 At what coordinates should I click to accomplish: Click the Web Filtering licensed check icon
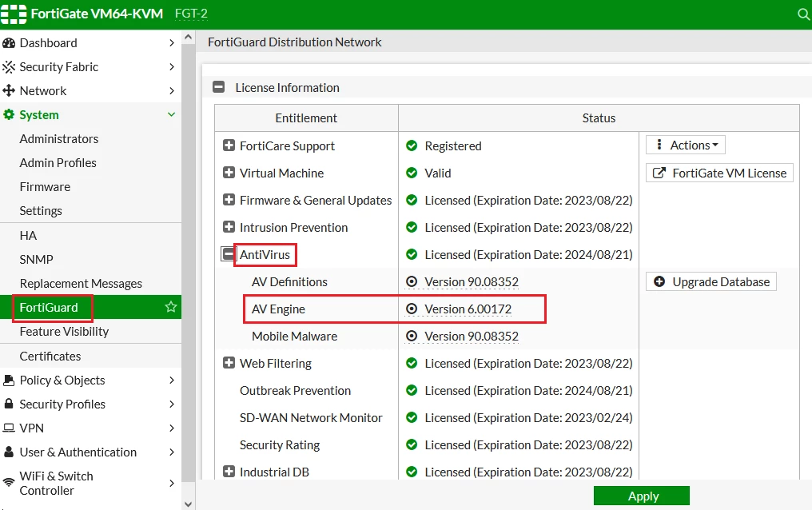[412, 363]
